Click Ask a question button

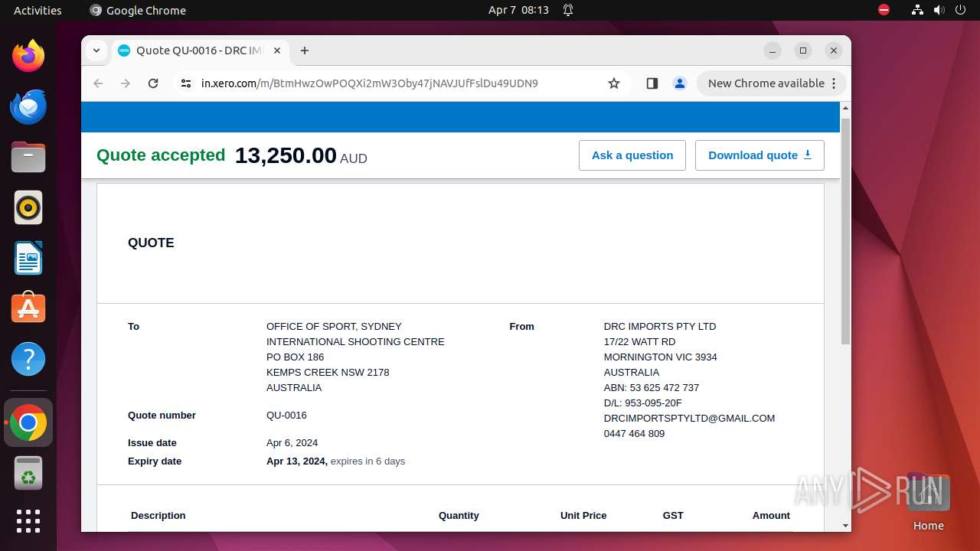(x=632, y=155)
